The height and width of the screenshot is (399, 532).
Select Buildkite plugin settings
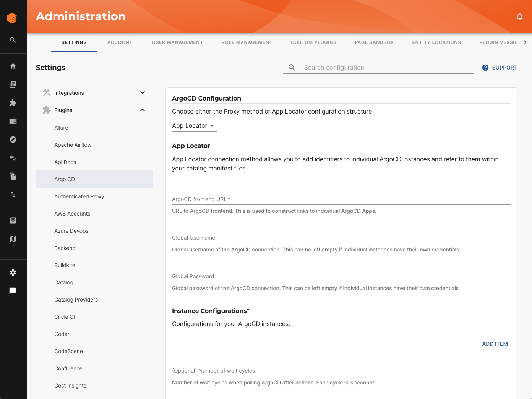click(x=94, y=265)
